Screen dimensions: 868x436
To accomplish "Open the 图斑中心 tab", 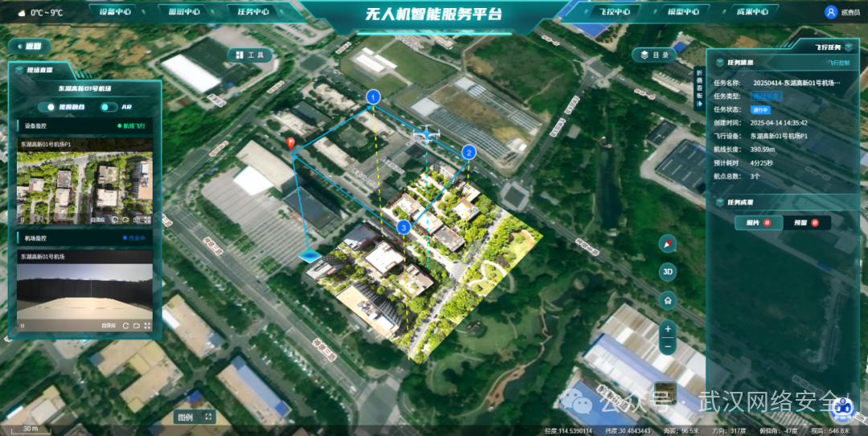I will tap(183, 10).
